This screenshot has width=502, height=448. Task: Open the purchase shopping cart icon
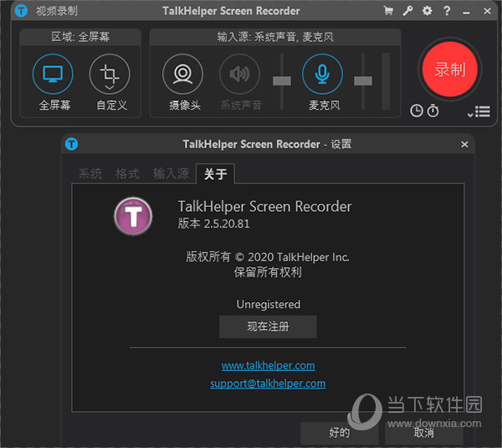(388, 11)
